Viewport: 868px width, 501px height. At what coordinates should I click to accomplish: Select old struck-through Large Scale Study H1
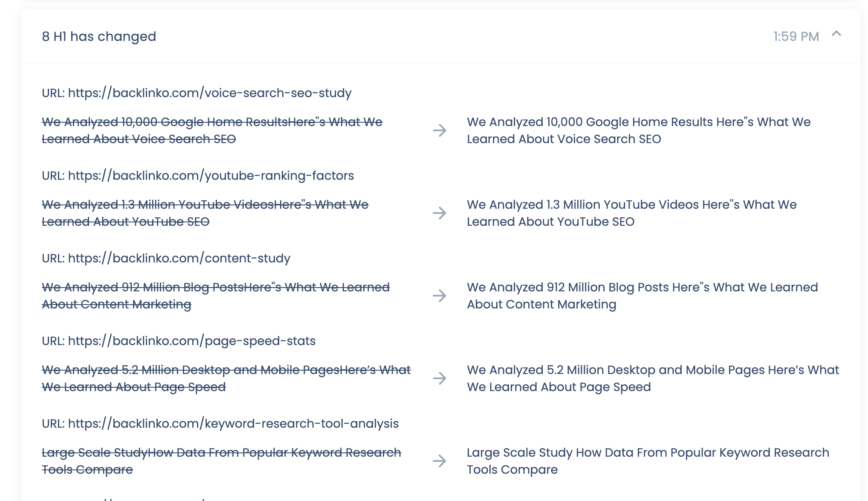(222, 461)
